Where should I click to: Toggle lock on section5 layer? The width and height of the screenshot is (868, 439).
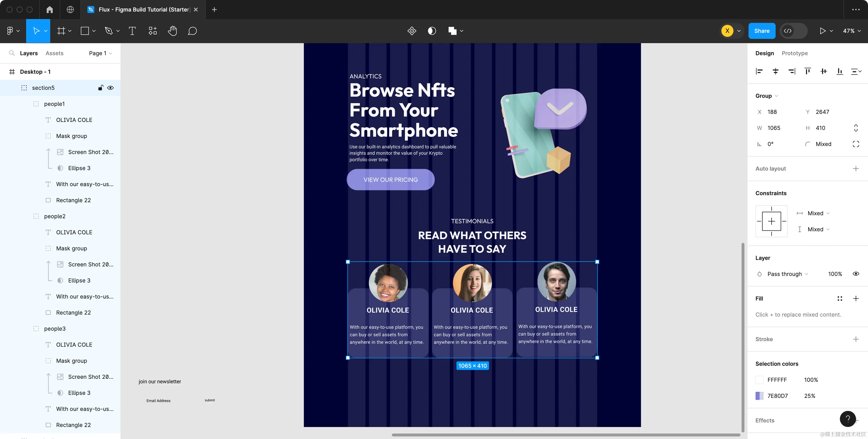point(100,88)
